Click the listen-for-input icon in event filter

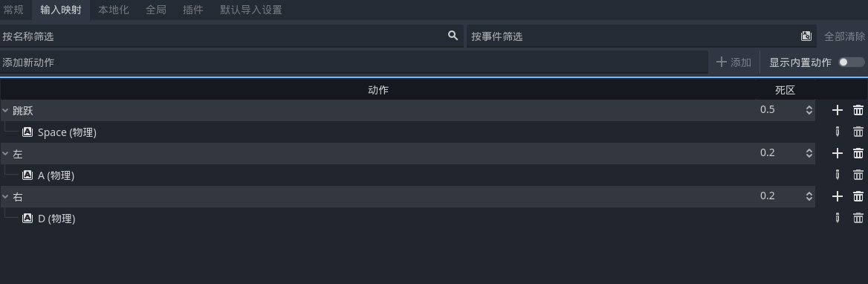pyautogui.click(x=806, y=36)
